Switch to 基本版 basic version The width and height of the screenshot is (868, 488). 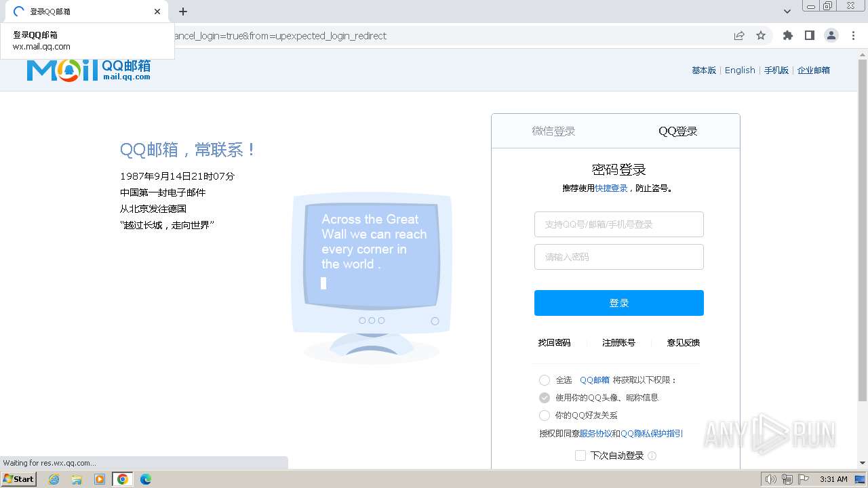[x=704, y=70]
